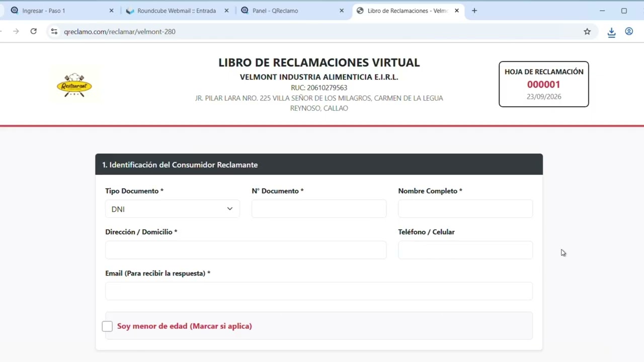Open the Tipo Documento dropdown

(x=172, y=209)
